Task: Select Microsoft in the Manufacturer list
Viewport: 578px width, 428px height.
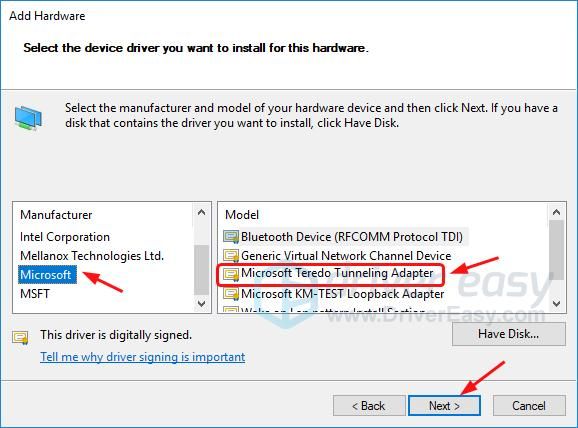Action: (46, 275)
